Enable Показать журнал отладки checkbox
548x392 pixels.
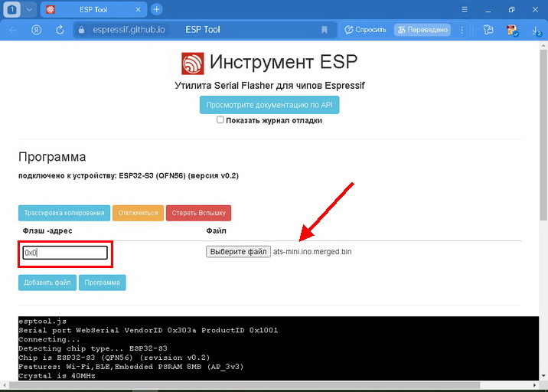[220, 119]
